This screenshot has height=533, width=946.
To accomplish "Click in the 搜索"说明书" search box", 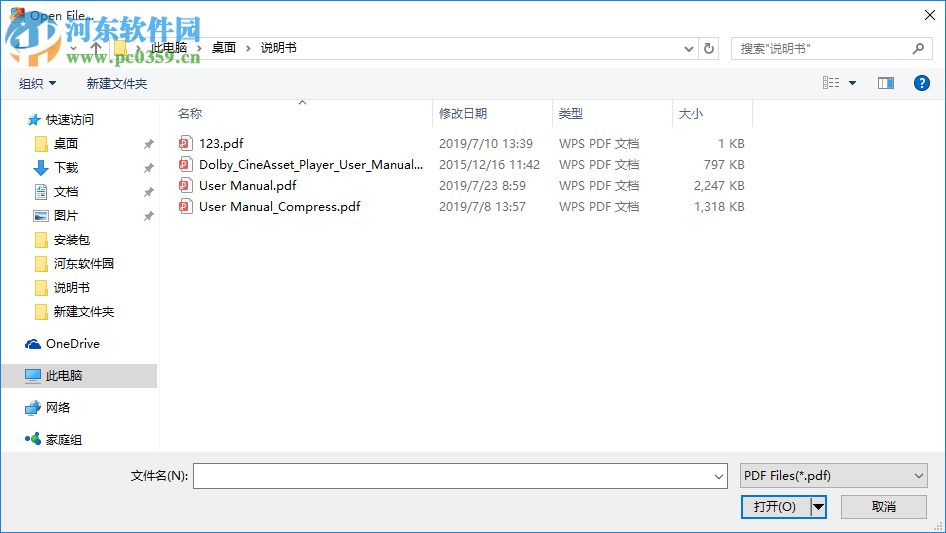I will pos(824,48).
